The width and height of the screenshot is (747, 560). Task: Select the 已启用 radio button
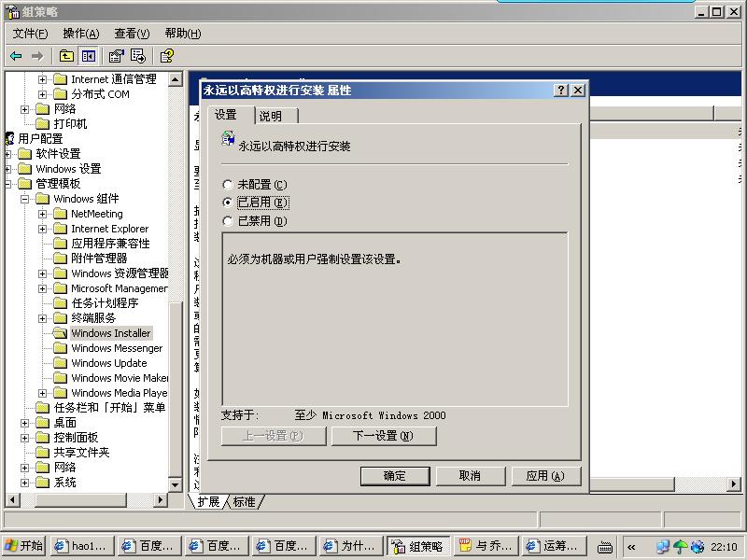tap(228, 203)
